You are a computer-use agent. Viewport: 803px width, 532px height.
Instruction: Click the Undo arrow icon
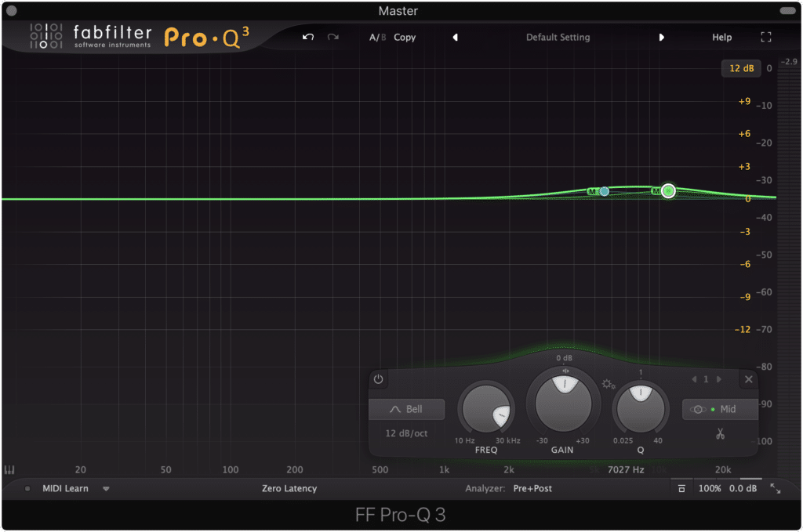(307, 37)
